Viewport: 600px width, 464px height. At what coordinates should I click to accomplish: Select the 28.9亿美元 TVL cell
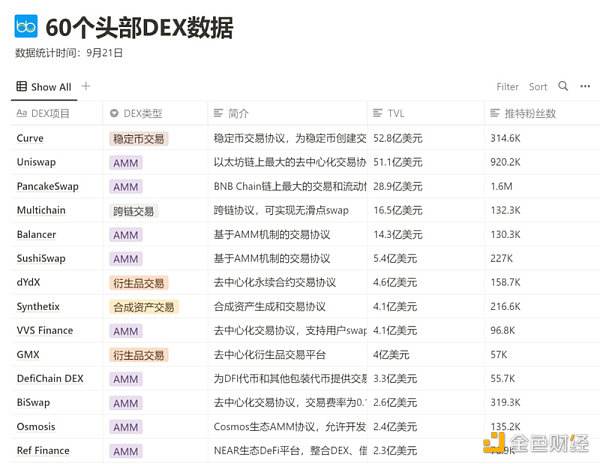(x=426, y=186)
